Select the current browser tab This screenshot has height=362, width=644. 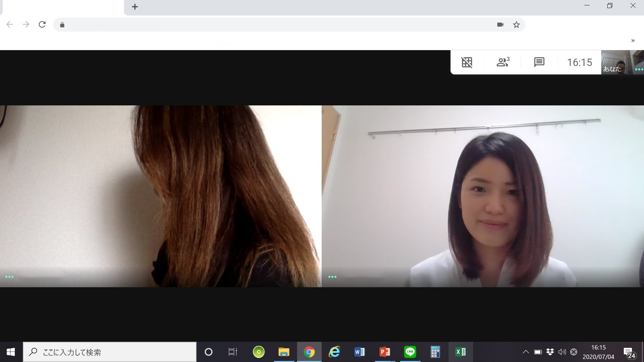click(63, 7)
